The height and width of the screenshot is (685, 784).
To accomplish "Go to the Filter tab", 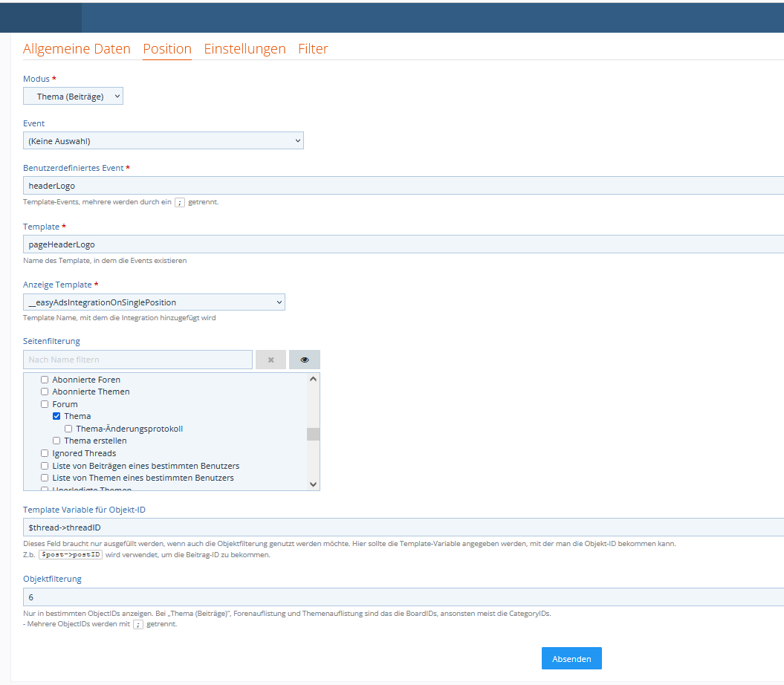I will click(x=313, y=49).
